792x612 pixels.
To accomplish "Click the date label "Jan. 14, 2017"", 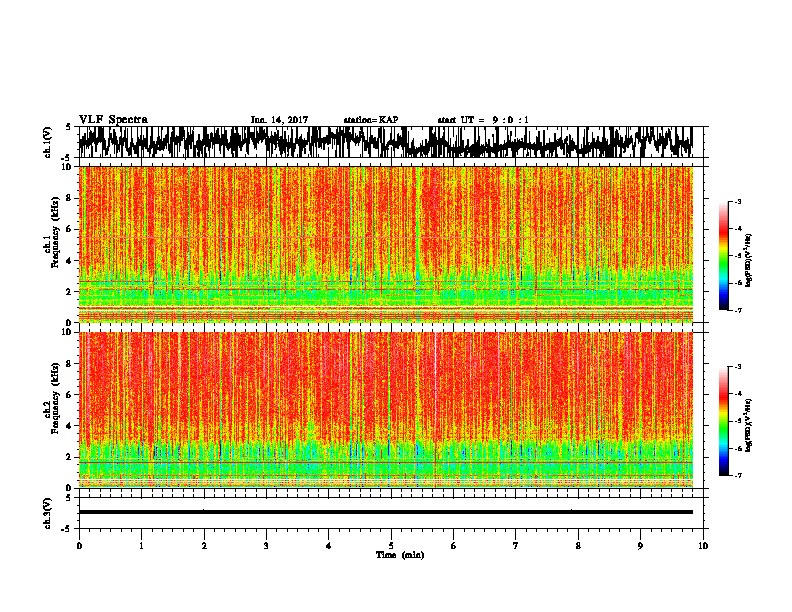I will pos(279,120).
